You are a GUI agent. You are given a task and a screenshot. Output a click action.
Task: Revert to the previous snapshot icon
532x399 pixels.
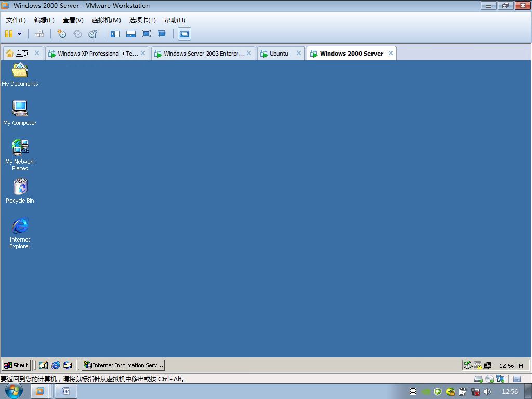(77, 34)
